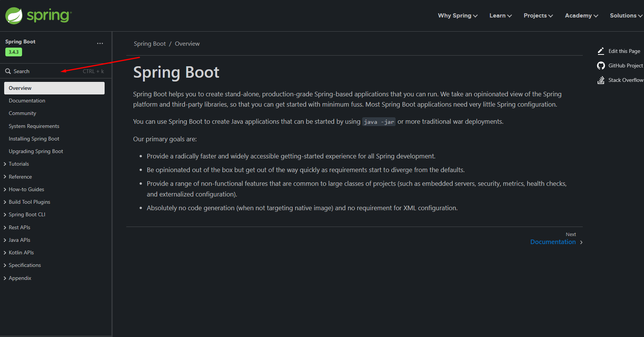Click the GitHub Project octocat icon
The height and width of the screenshot is (337, 644).
pos(601,65)
